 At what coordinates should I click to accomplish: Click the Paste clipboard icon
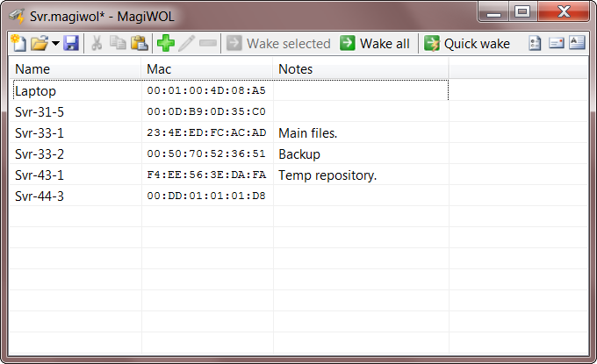140,43
